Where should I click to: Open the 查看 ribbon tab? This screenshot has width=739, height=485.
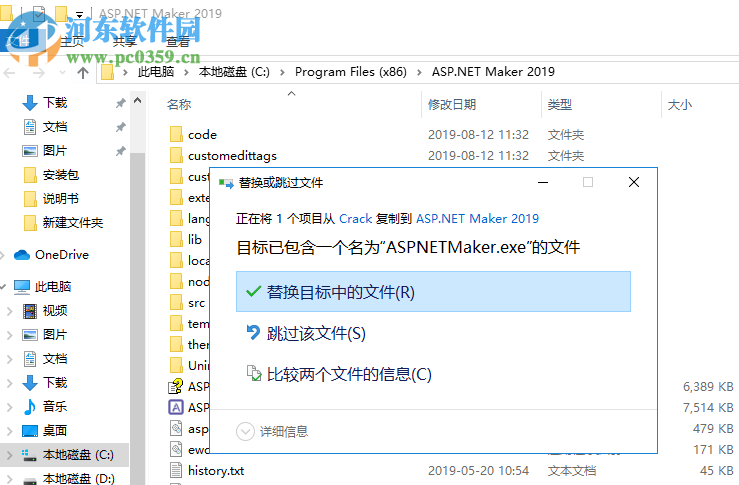(x=178, y=41)
